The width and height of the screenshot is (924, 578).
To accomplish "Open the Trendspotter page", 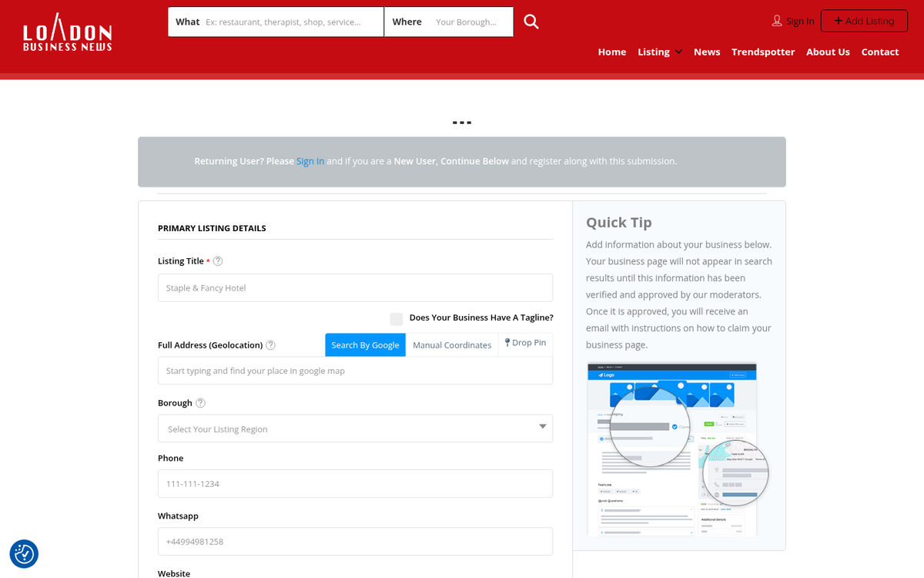I will (763, 52).
